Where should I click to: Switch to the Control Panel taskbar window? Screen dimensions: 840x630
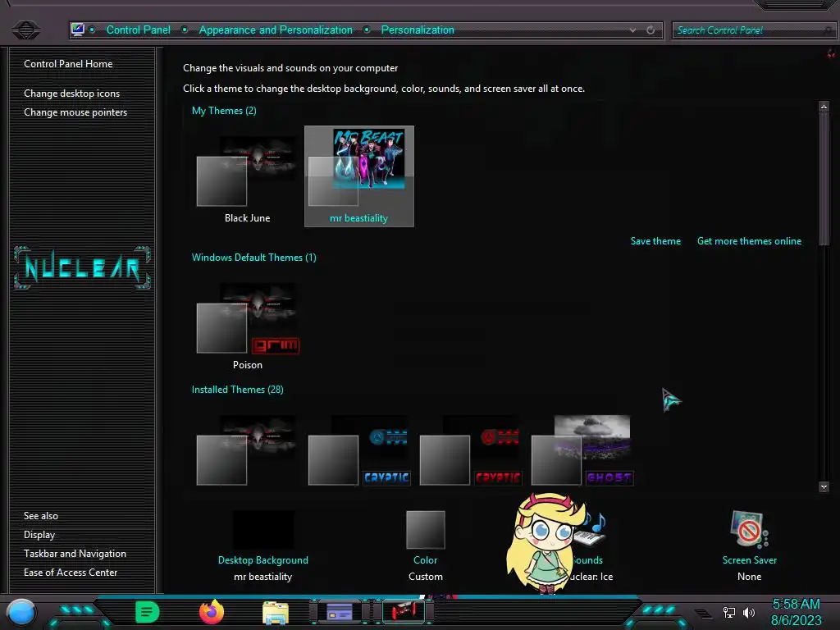pos(340,612)
